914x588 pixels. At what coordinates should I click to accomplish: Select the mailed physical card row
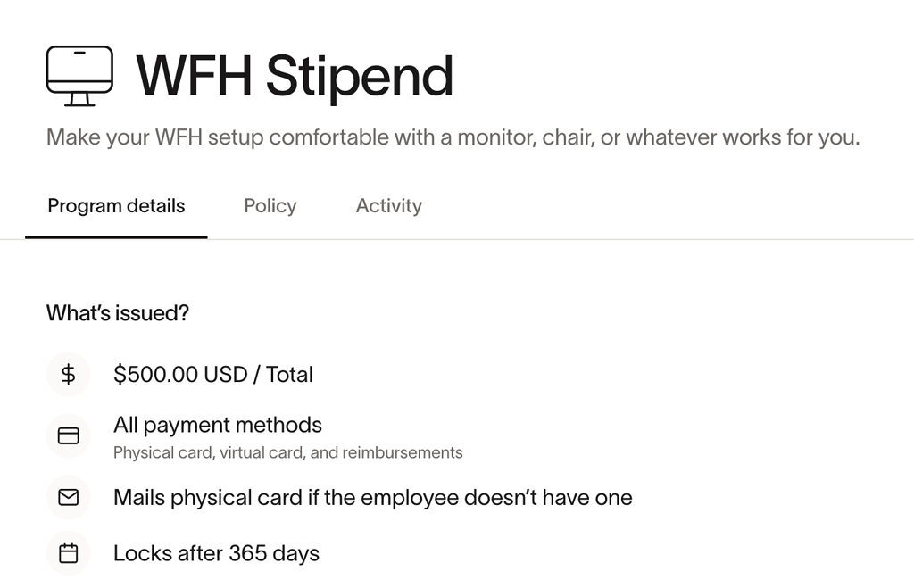(372, 498)
